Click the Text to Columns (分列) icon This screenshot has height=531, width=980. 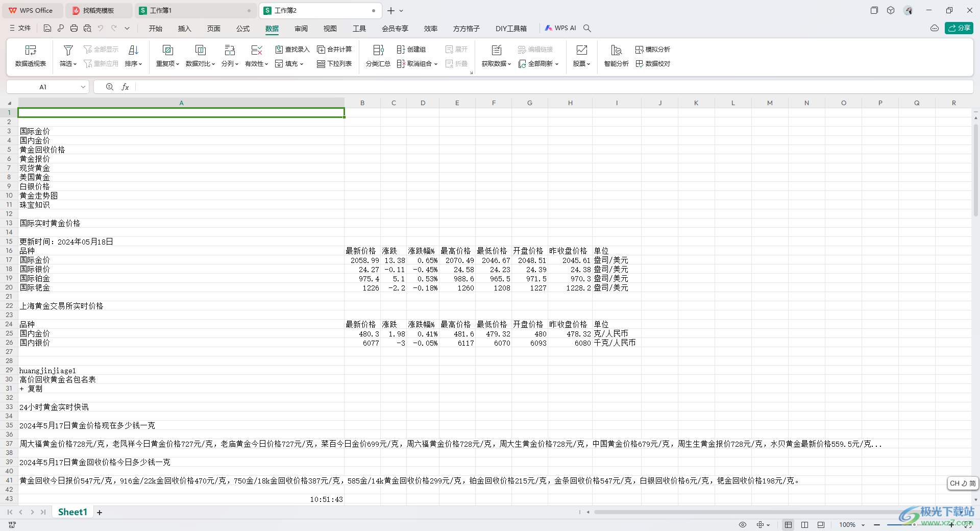tap(230, 50)
